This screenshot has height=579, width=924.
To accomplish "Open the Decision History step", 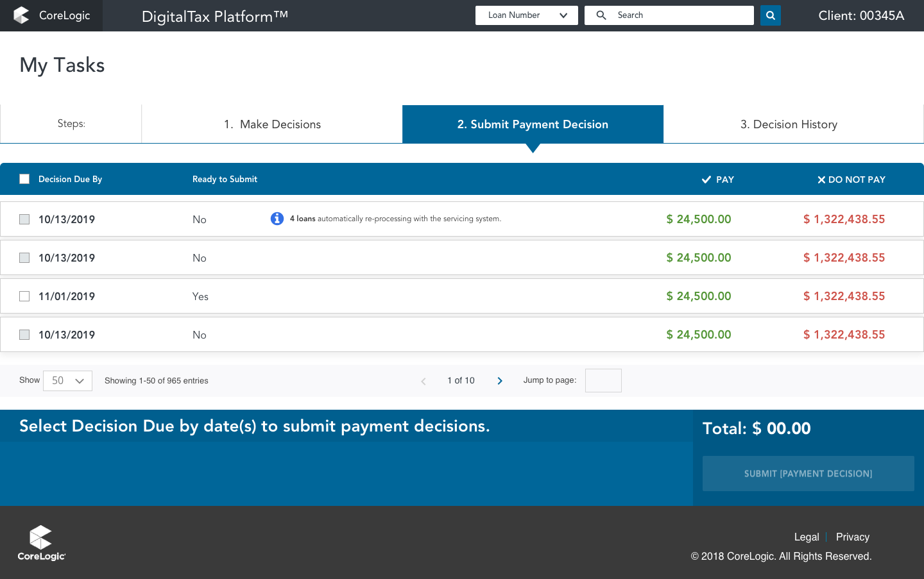I will click(793, 124).
